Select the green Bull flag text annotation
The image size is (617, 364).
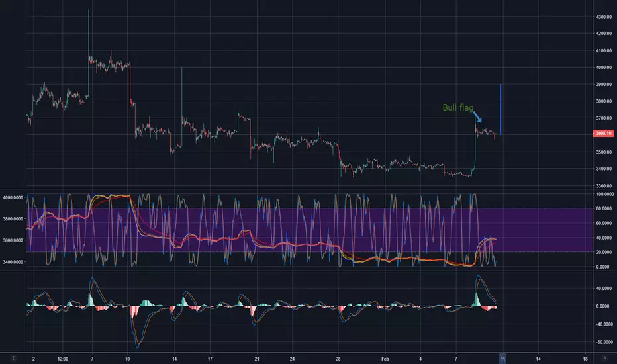[458, 107]
